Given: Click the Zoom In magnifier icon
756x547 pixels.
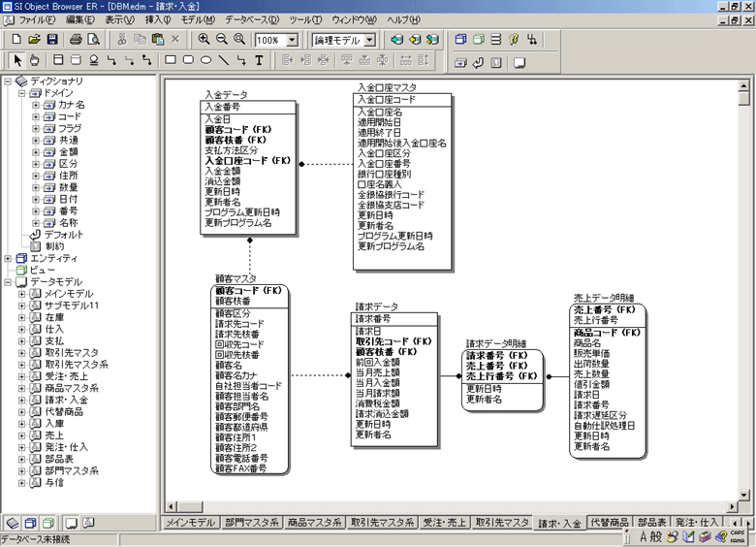Looking at the screenshot, I should (x=204, y=39).
